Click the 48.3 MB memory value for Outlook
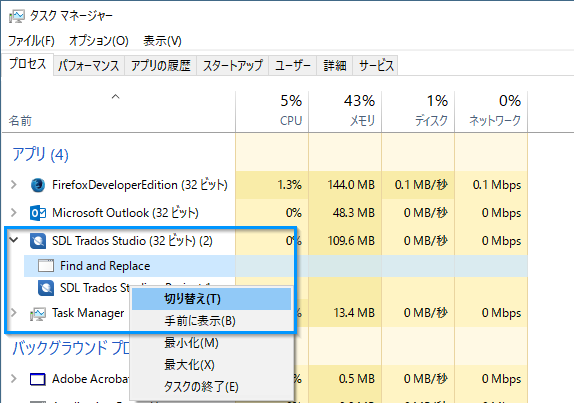 354,213
